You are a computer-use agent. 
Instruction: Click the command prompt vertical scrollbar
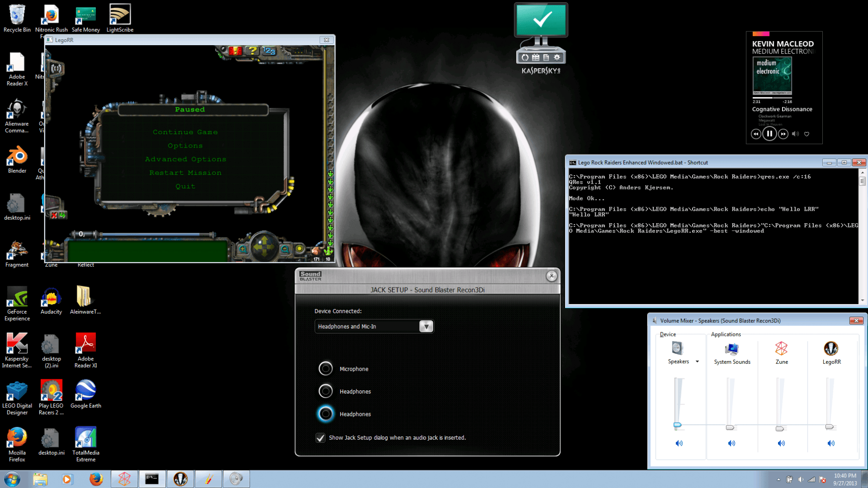point(863,236)
